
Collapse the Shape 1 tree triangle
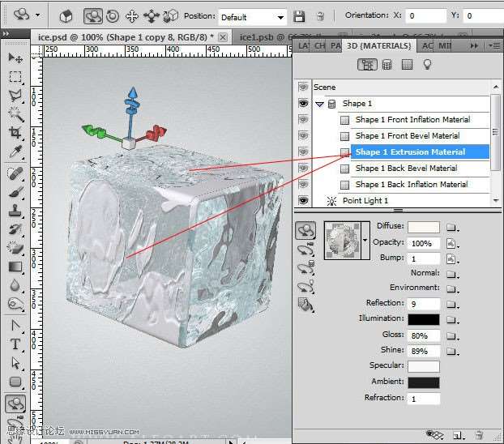tap(319, 105)
